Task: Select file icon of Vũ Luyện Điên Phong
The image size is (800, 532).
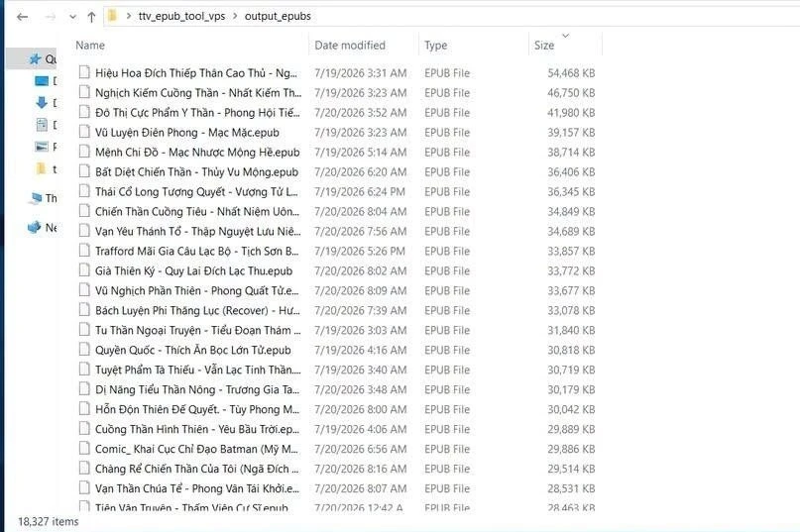Action: 84,132
